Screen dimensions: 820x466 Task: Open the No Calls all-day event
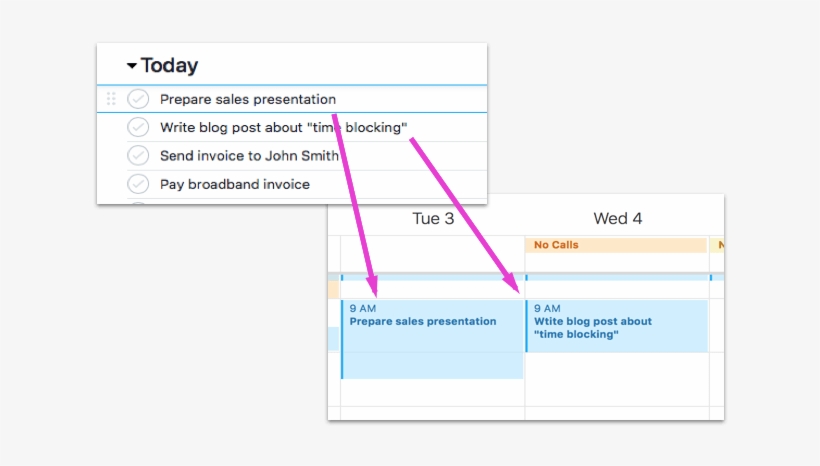pyautogui.click(x=616, y=245)
